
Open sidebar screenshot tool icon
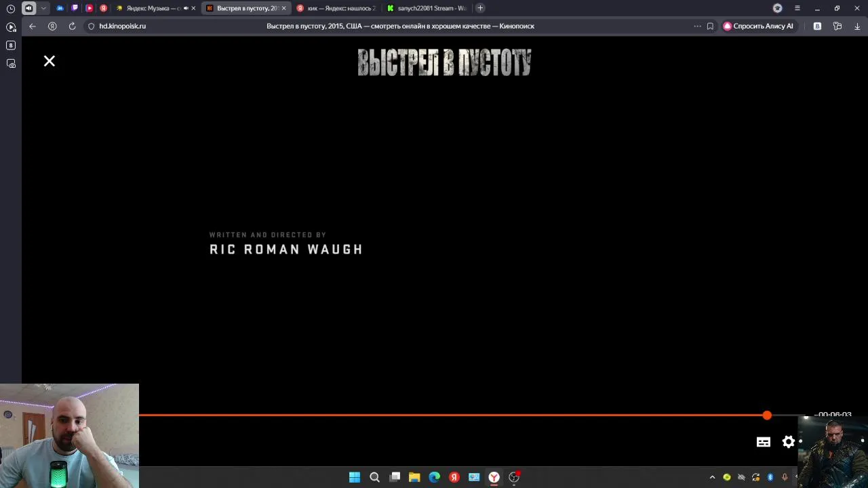point(11,64)
